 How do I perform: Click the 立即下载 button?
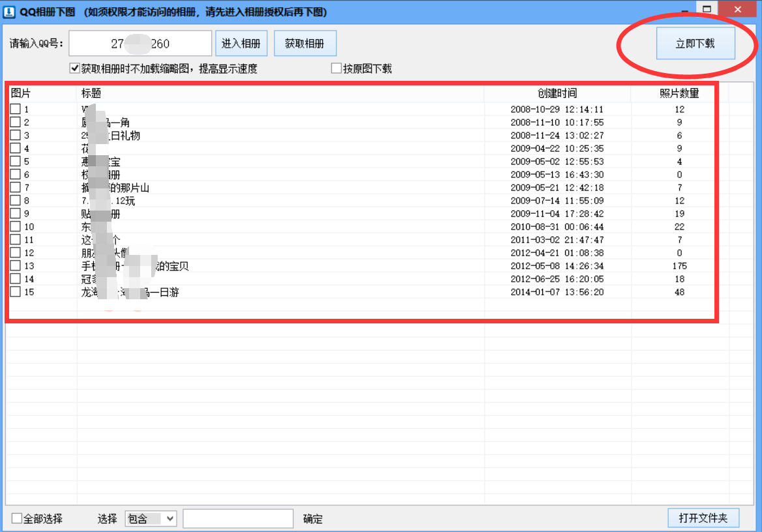(695, 44)
